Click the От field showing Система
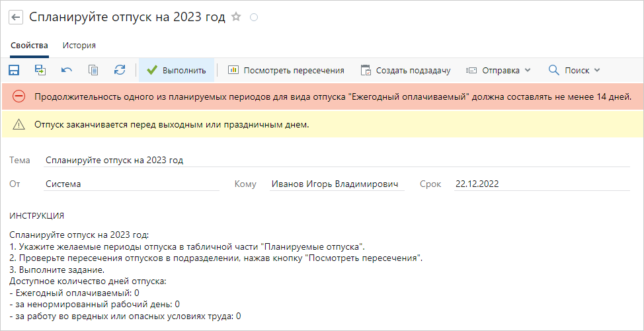The image size is (644, 331). [x=132, y=184]
